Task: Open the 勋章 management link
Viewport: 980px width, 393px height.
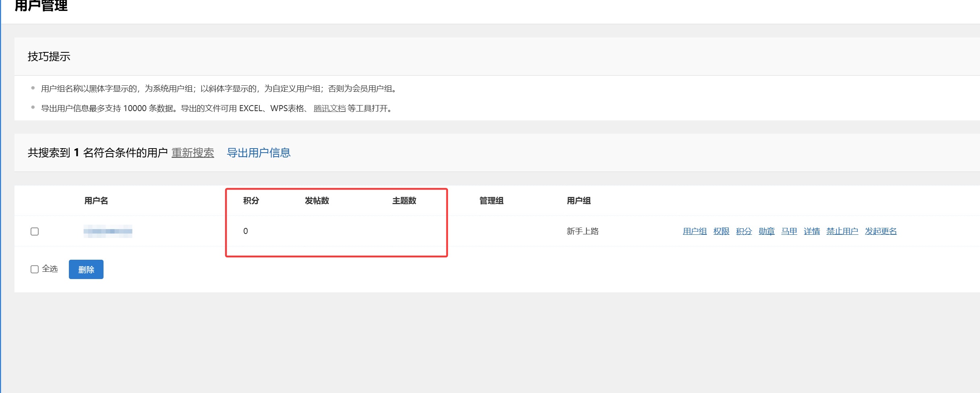Action: click(766, 231)
